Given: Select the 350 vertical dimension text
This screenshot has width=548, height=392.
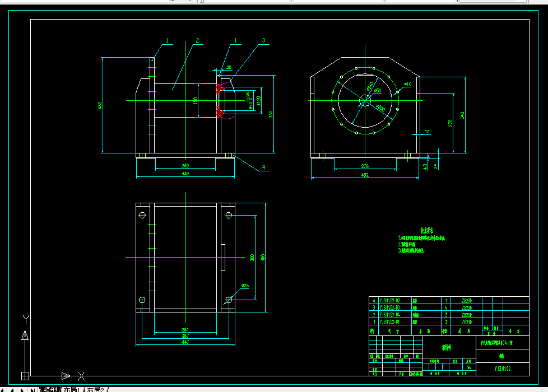Looking at the screenshot, I should (x=271, y=114).
